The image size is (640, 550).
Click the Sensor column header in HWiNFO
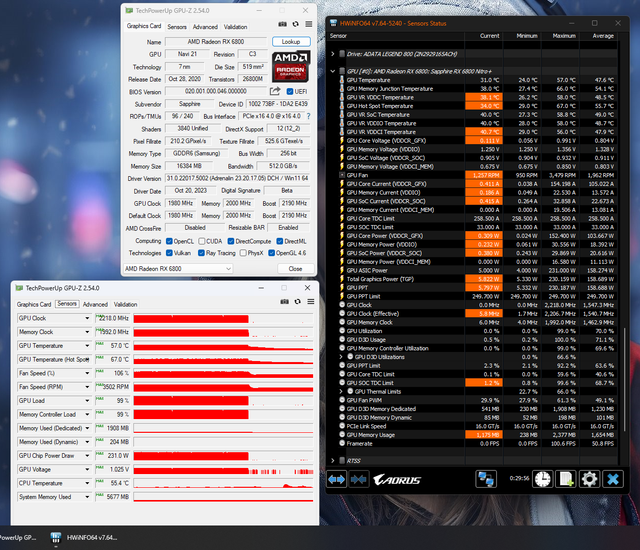[x=396, y=36]
